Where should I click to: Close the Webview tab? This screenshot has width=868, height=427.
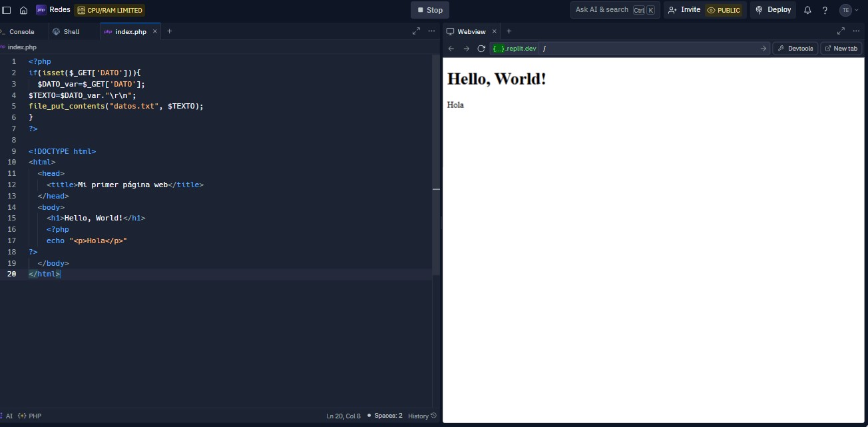(494, 31)
